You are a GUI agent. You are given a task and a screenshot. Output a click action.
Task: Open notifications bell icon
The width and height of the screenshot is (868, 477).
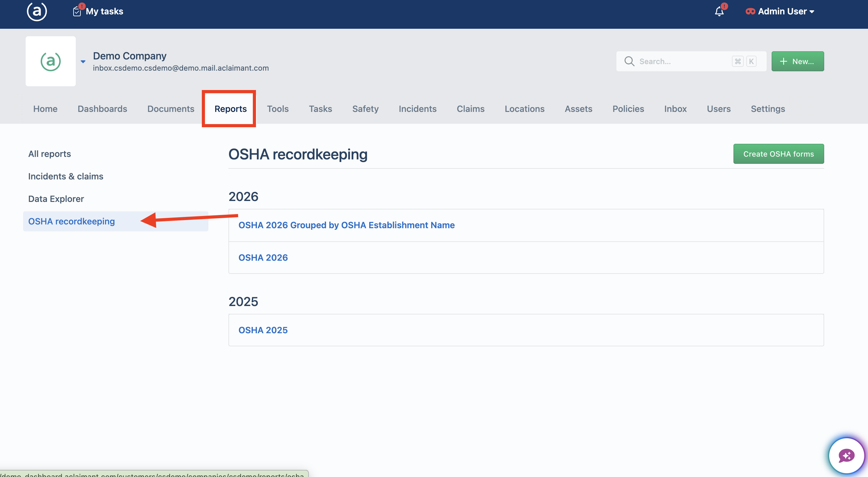pyautogui.click(x=719, y=12)
